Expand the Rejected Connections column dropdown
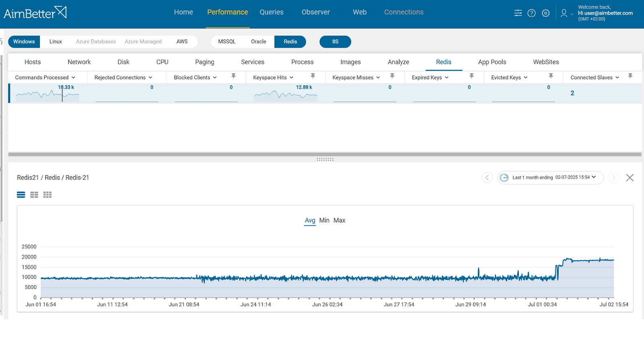This screenshot has width=644, height=342. coord(151,78)
